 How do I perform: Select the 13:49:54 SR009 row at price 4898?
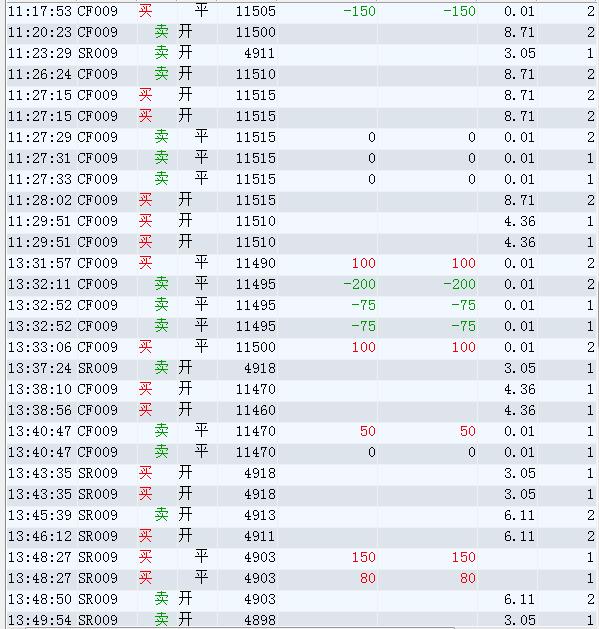tap(301, 619)
